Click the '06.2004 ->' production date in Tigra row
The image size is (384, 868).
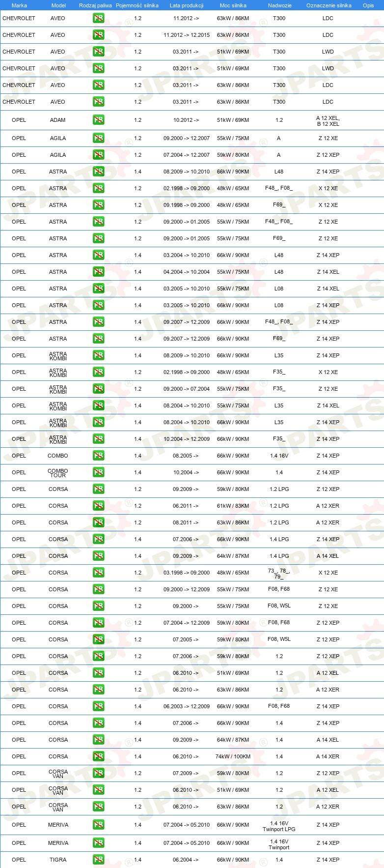coord(186,860)
